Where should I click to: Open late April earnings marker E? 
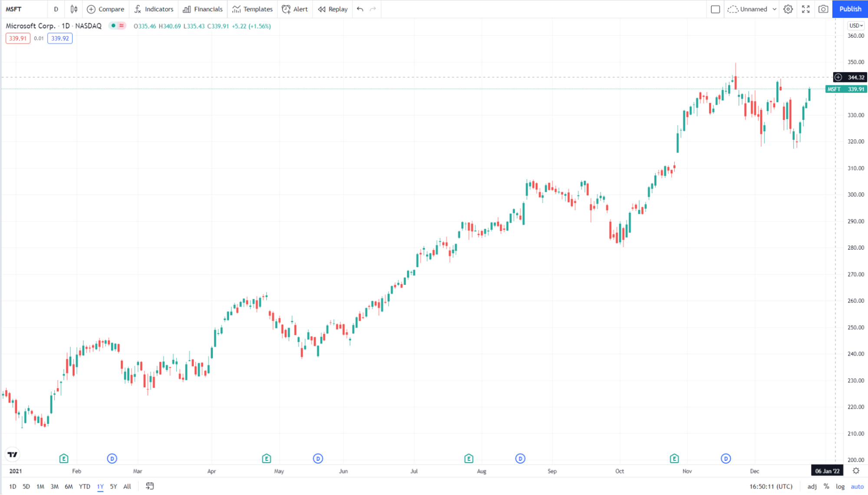coord(267,459)
